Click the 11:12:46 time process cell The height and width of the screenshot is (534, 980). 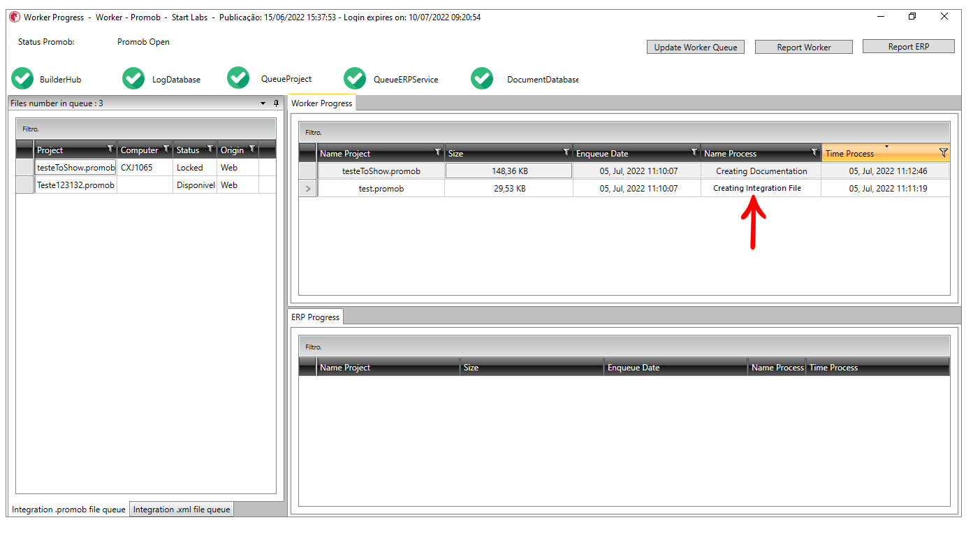pos(886,171)
